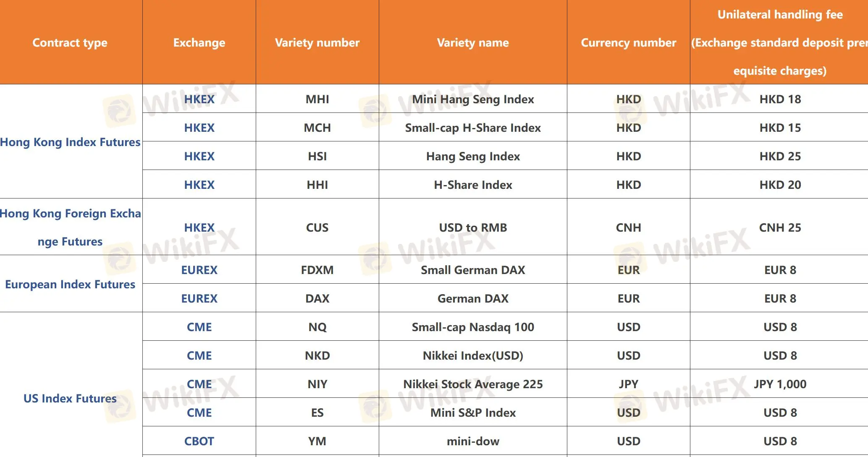868x457 pixels.
Task: Click the HKEX link in MCH row
Action: (x=199, y=128)
